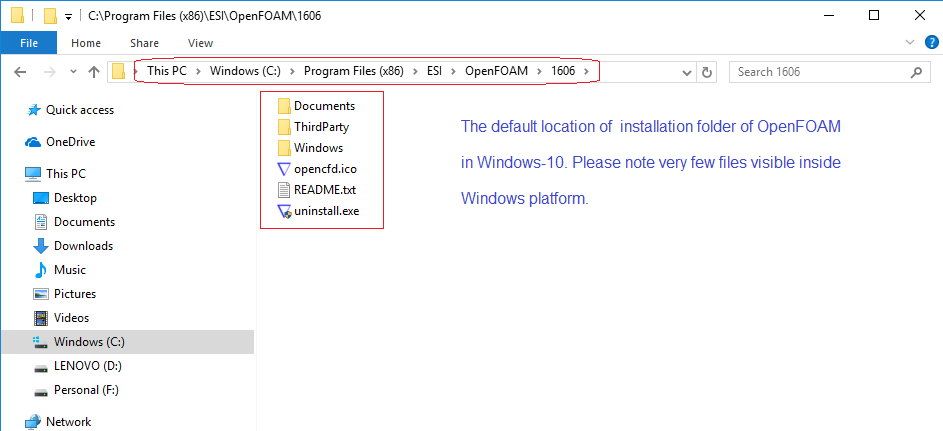Open the File ribbon tab

coord(29,43)
